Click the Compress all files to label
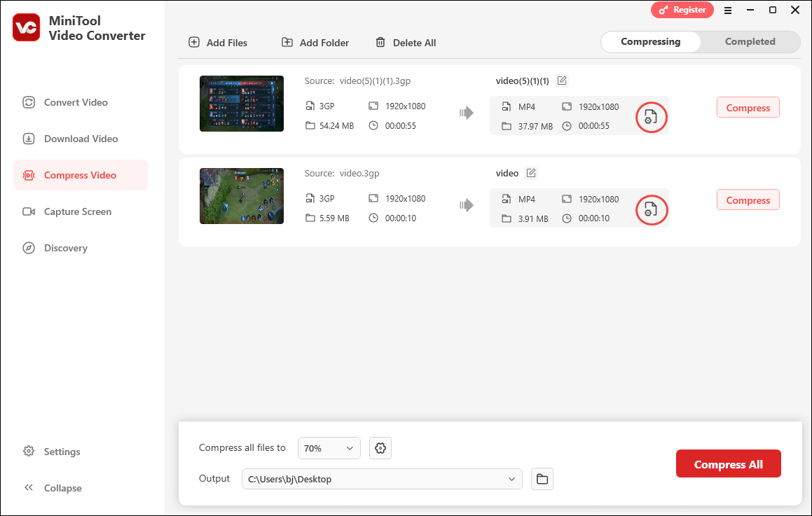Image resolution: width=812 pixels, height=516 pixels. click(242, 447)
